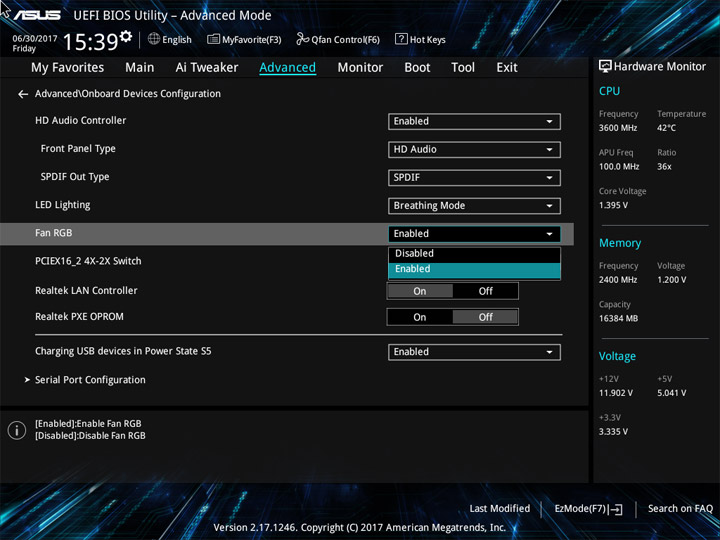
Task: Click Core Voltage value 1.395 V
Action: tap(613, 205)
